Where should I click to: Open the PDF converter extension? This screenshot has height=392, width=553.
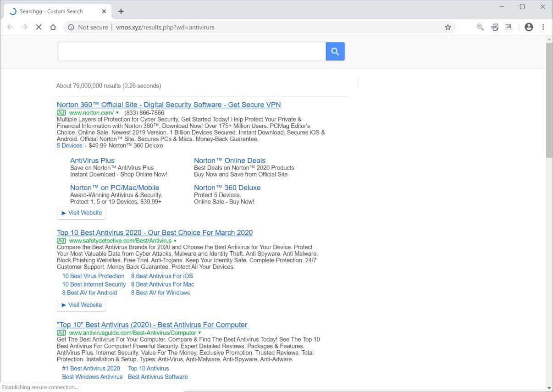495,27
